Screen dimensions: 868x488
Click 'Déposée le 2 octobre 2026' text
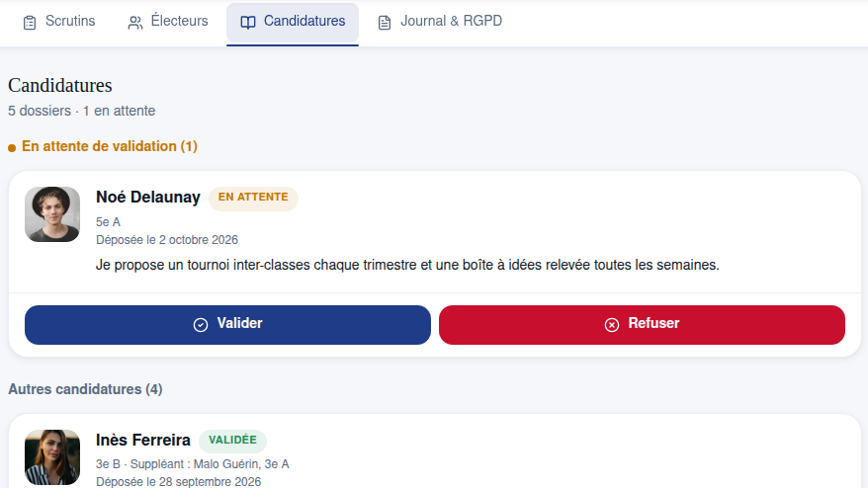pyautogui.click(x=167, y=240)
